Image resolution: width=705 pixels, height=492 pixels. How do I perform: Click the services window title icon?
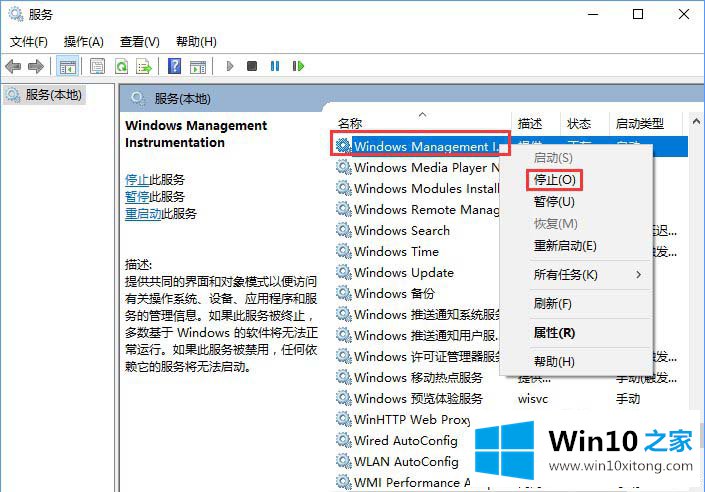pyautogui.click(x=15, y=14)
